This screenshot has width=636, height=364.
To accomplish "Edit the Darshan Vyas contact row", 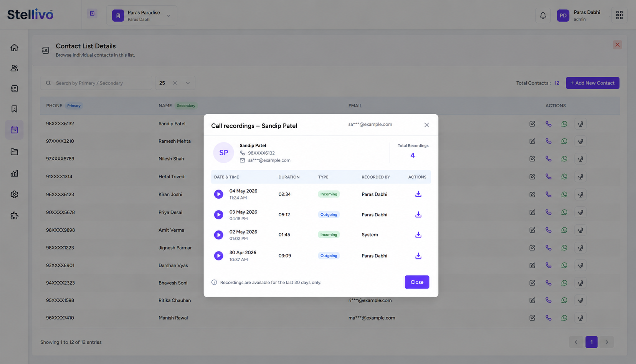I will pos(532,265).
